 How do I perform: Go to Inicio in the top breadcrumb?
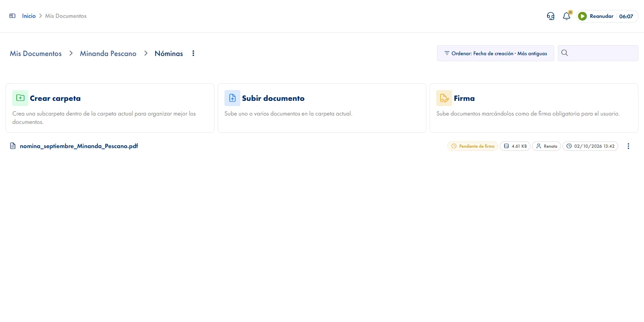pos(29,16)
